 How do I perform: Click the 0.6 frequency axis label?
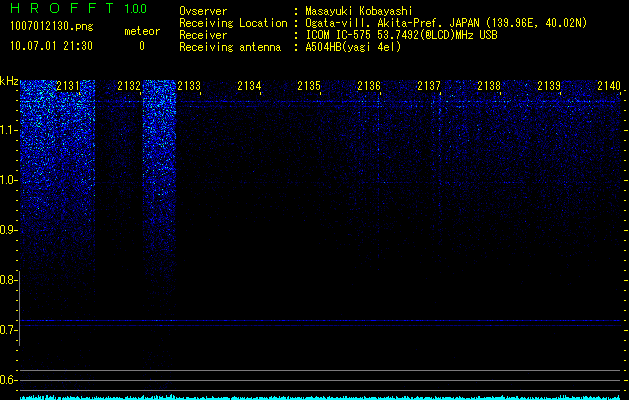[8, 380]
